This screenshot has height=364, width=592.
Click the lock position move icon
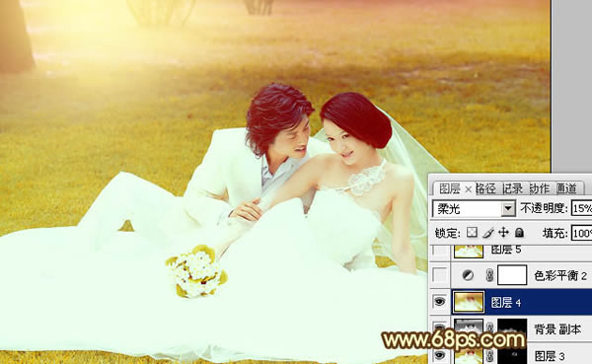(503, 232)
